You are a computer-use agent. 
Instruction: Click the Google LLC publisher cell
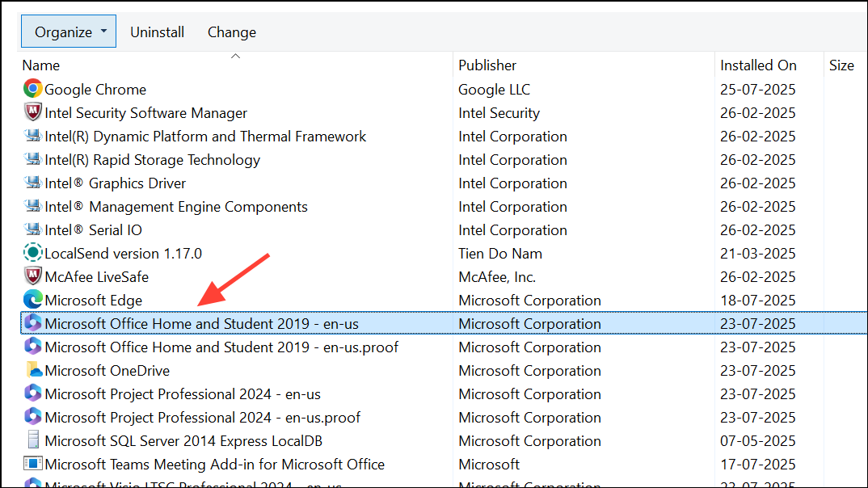point(494,89)
